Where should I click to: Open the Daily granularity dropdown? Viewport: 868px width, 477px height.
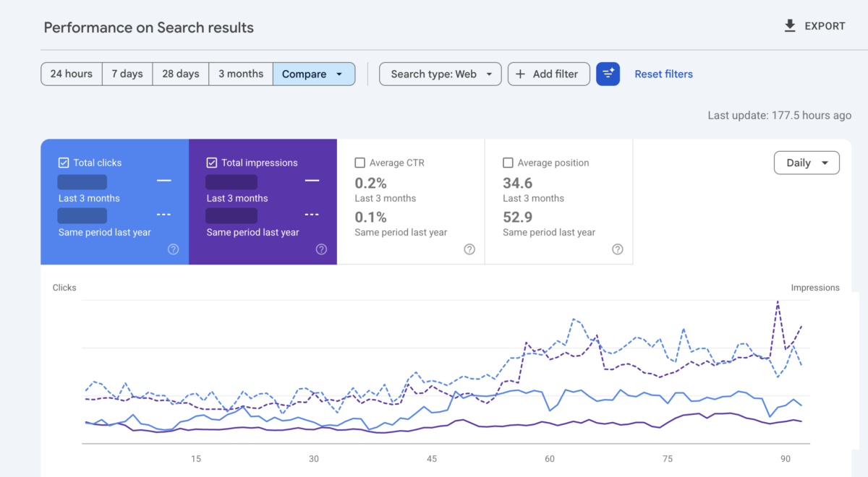(807, 163)
